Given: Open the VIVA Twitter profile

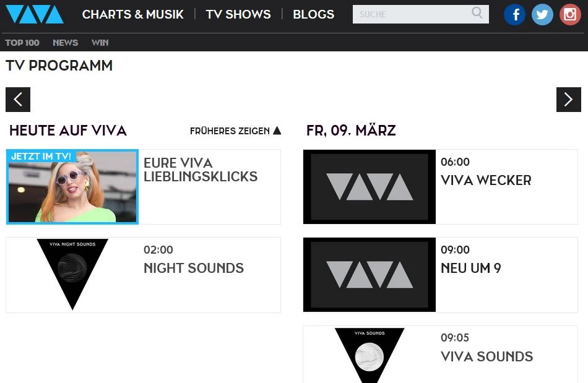Looking at the screenshot, I should tap(542, 14).
